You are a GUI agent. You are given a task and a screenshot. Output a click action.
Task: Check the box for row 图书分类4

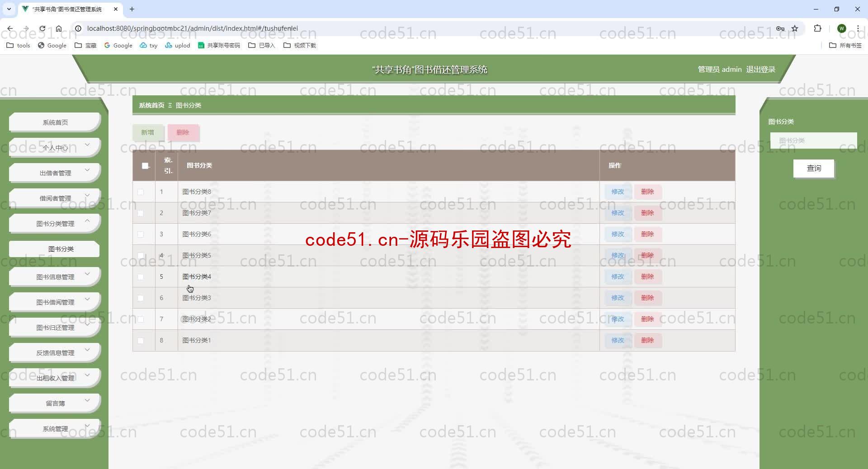tap(141, 277)
